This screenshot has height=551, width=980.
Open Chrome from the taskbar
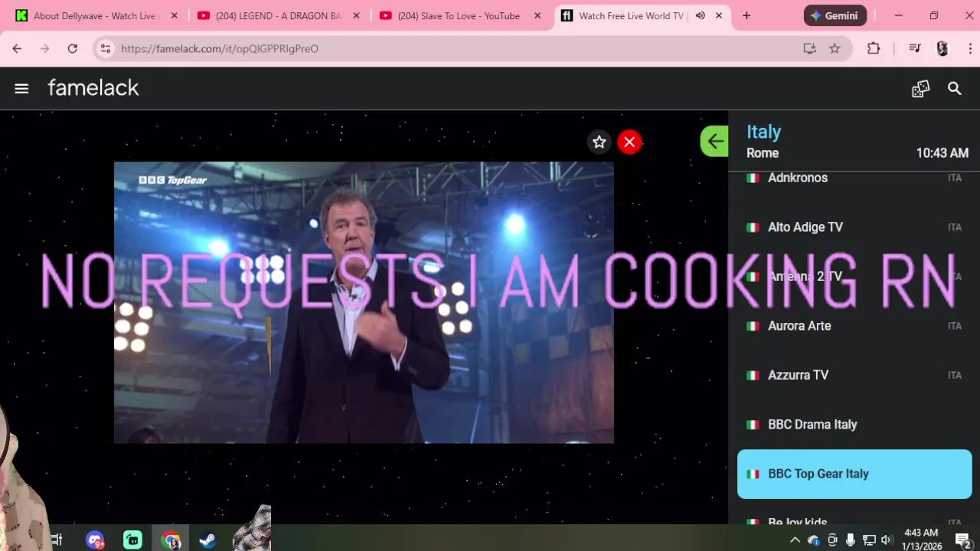(171, 540)
